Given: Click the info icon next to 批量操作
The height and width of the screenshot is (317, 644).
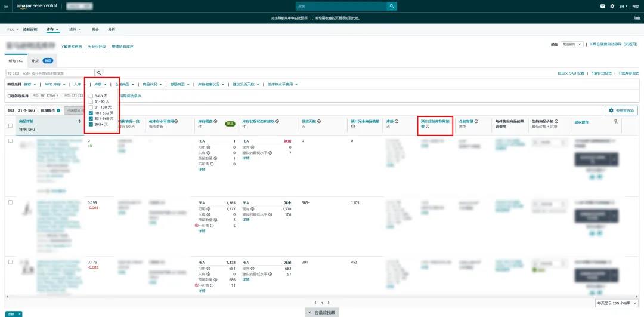Looking at the screenshot, I should tap(58, 110).
